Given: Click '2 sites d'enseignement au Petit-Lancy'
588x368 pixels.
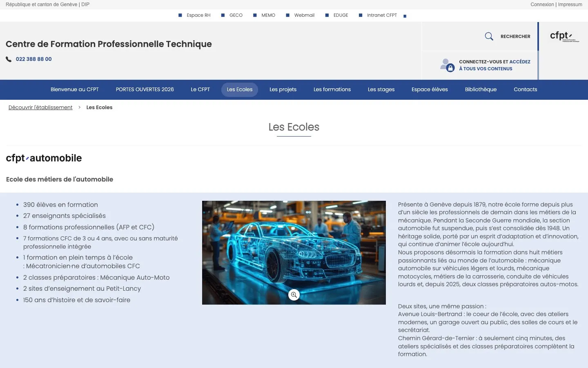Looking at the screenshot, I should tap(82, 289).
